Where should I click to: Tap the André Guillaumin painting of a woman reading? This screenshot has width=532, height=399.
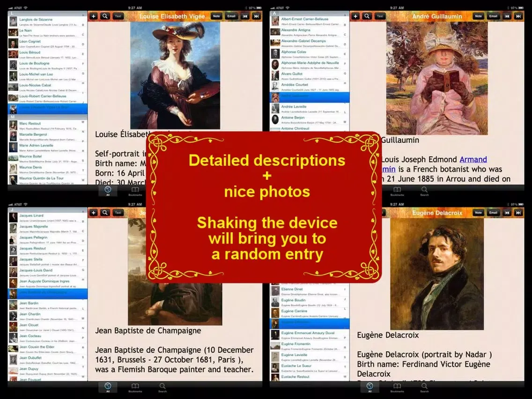(436, 78)
